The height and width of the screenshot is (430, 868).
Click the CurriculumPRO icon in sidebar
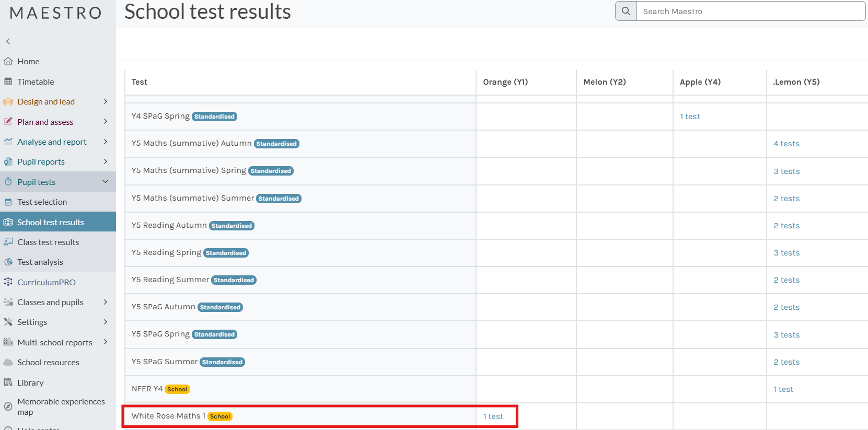(x=8, y=282)
